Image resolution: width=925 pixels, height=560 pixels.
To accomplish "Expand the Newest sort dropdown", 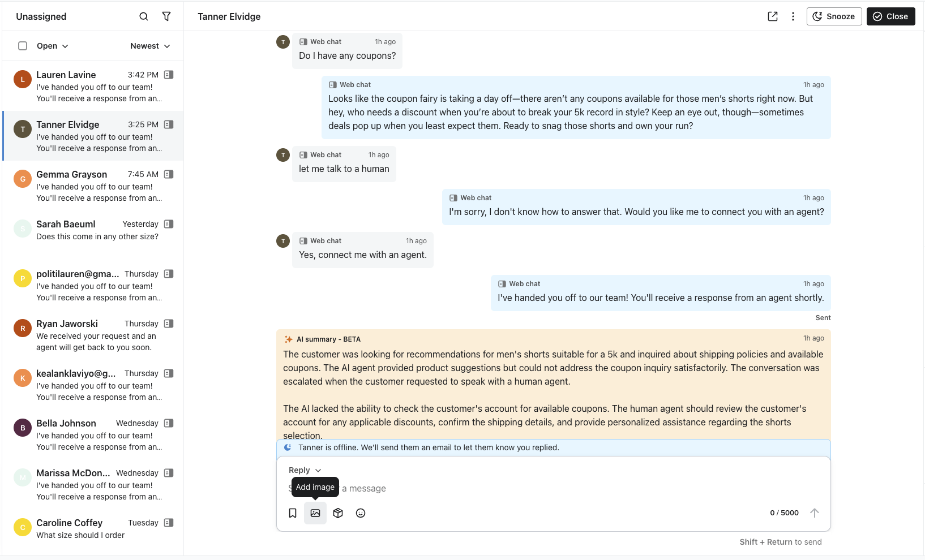I will (x=150, y=46).
